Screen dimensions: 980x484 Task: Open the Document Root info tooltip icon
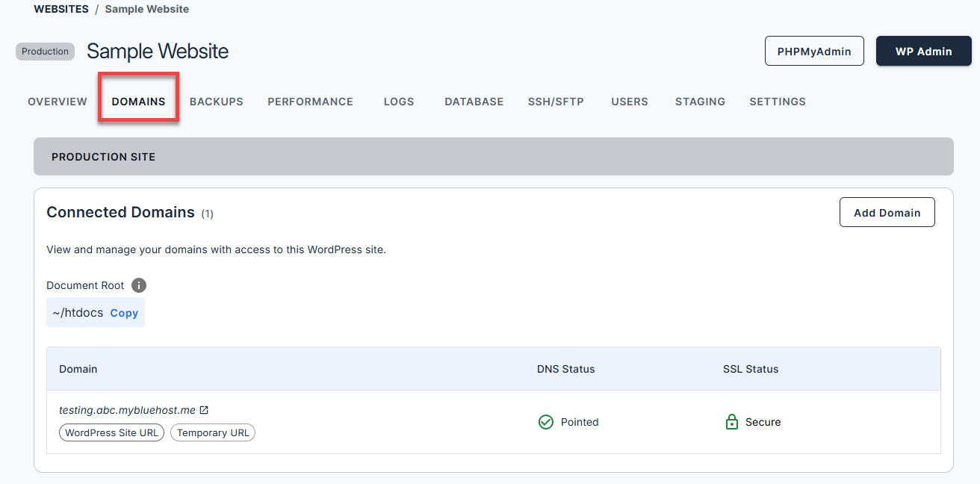tap(139, 285)
